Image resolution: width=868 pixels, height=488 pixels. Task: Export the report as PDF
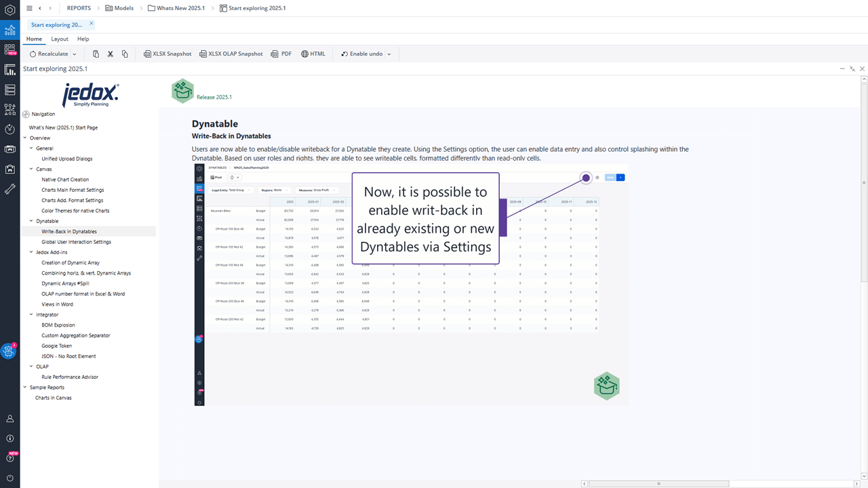(281, 54)
